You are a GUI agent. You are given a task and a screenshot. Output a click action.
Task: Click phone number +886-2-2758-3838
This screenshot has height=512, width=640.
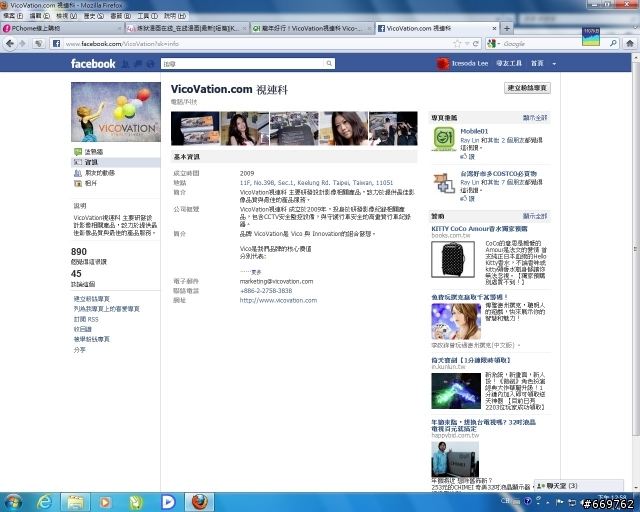(266, 291)
